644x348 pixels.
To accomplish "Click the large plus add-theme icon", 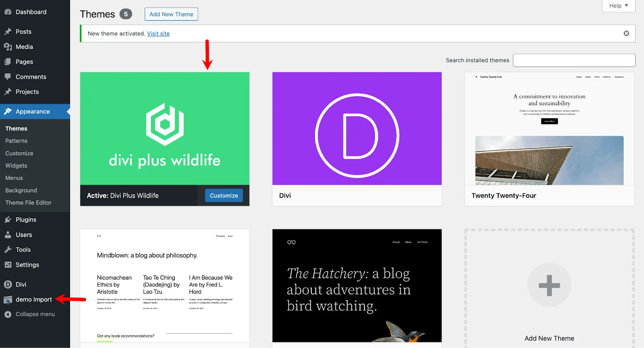I will click(x=549, y=285).
